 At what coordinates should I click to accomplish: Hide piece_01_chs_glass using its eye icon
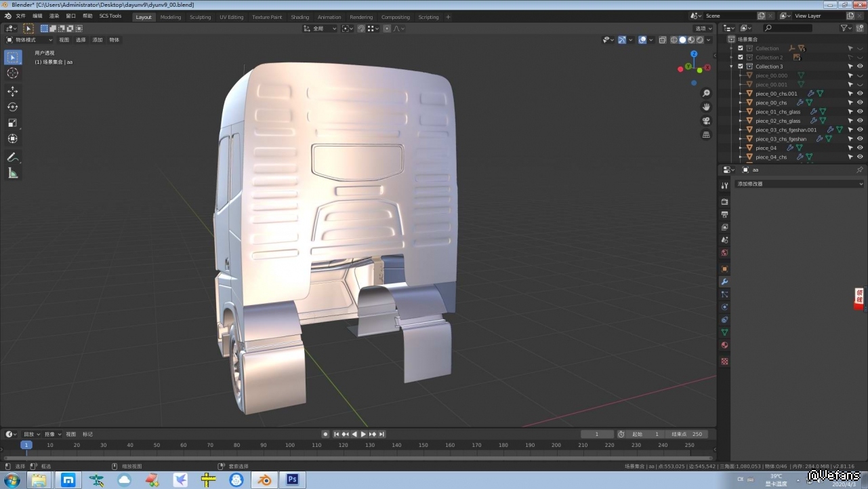point(860,112)
